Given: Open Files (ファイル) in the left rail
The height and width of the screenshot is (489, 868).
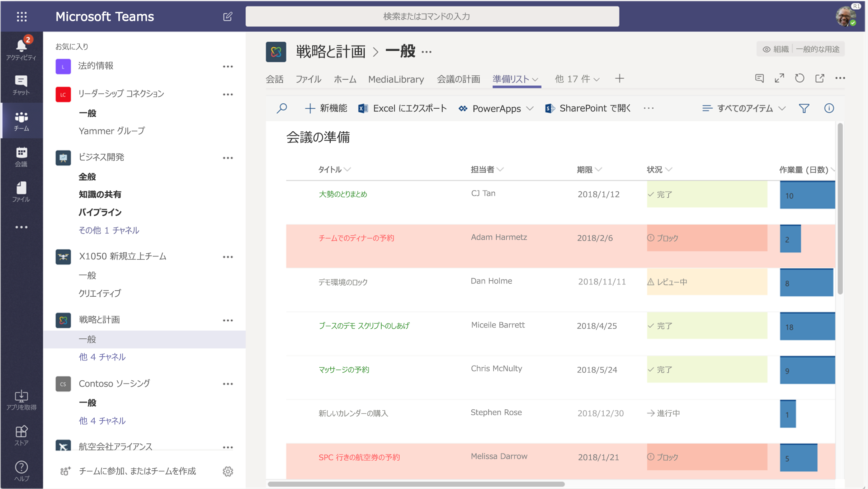Looking at the screenshot, I should (21, 192).
